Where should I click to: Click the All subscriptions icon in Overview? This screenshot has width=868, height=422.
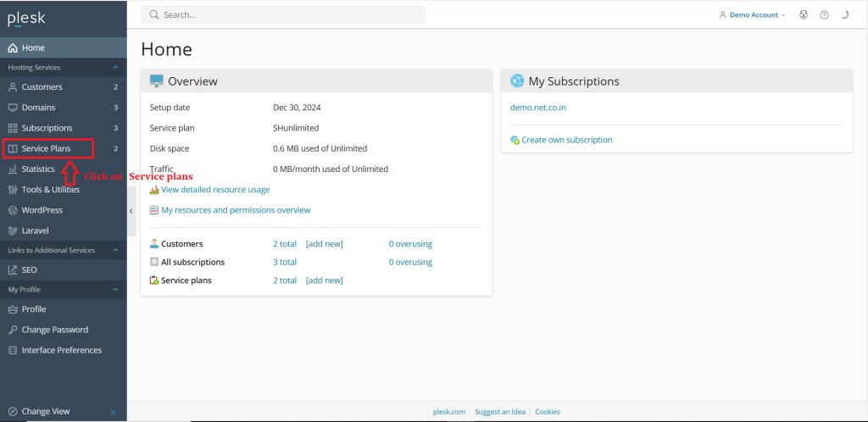(x=154, y=262)
